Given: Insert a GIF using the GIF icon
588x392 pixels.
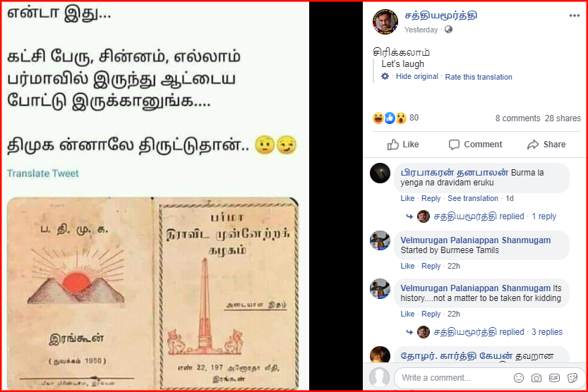Looking at the screenshot, I should coord(554,378).
